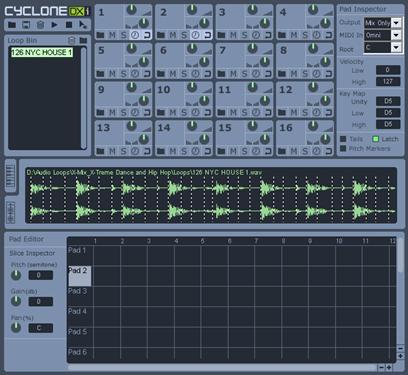Viewport: 408px width, 375px height.
Task: Click Velocity High field showing 127
Action: (x=388, y=82)
